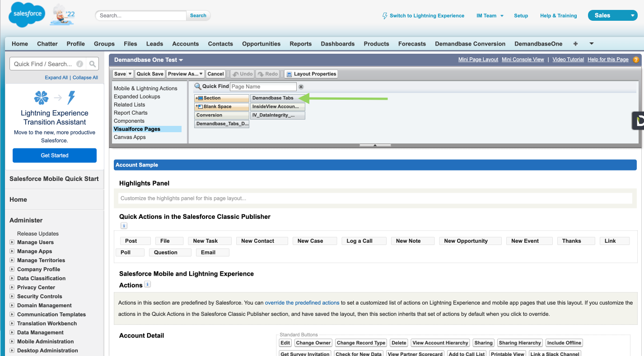Open the IM Team user menu
Viewport: 644px width, 356px height.
pos(490,16)
